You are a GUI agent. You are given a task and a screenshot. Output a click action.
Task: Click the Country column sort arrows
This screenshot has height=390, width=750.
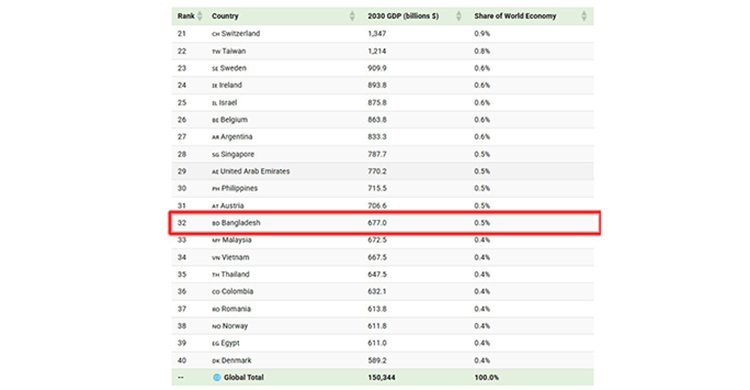pos(352,16)
